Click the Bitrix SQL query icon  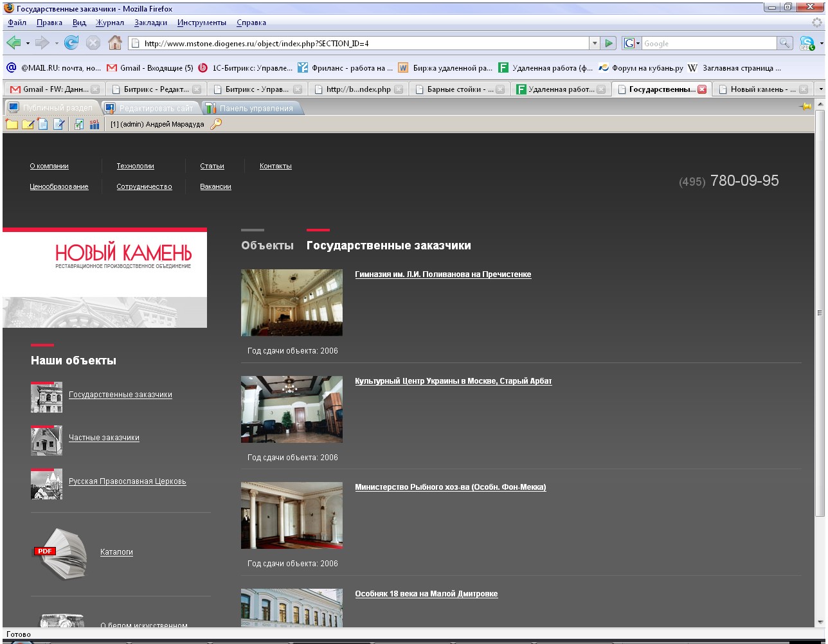click(94, 124)
